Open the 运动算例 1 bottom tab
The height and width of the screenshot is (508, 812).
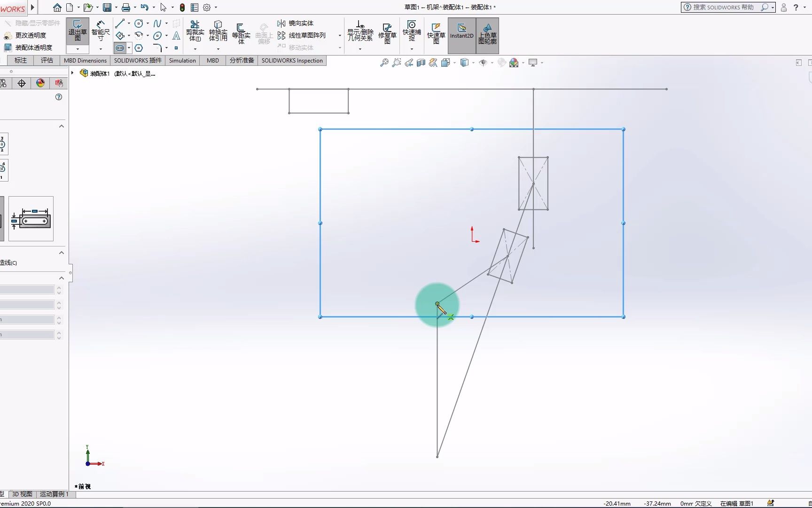click(54, 494)
